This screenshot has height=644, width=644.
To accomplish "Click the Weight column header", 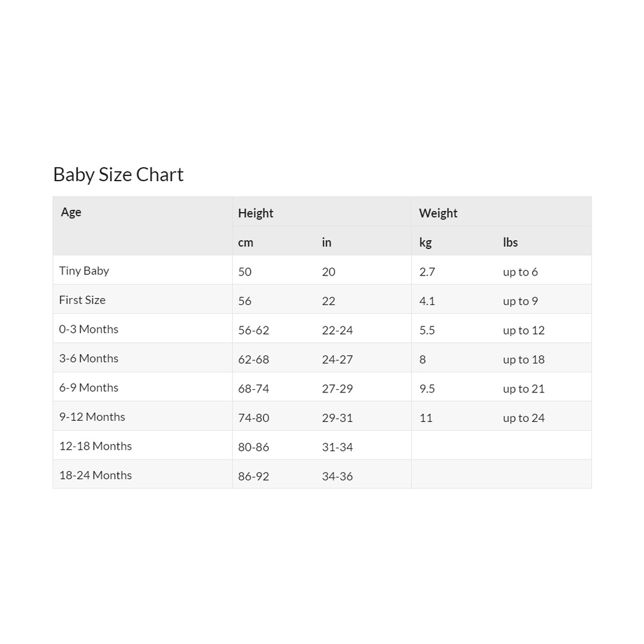I will click(438, 213).
